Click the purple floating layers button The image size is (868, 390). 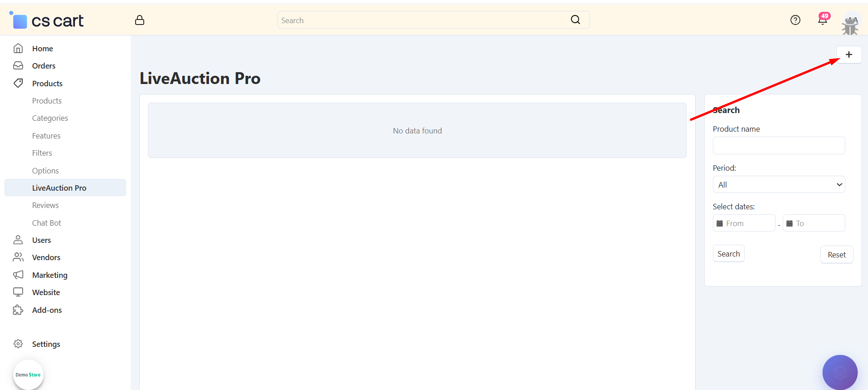coord(839,372)
